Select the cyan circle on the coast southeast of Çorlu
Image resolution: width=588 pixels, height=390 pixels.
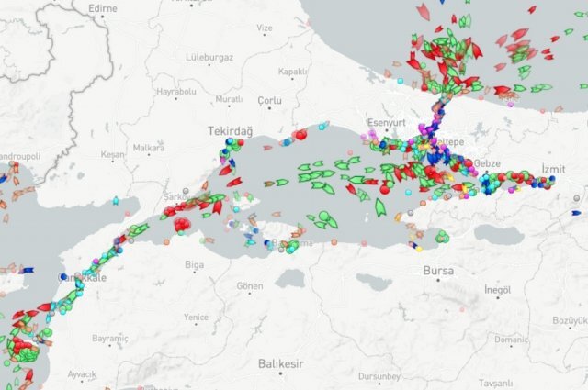tap(322, 128)
